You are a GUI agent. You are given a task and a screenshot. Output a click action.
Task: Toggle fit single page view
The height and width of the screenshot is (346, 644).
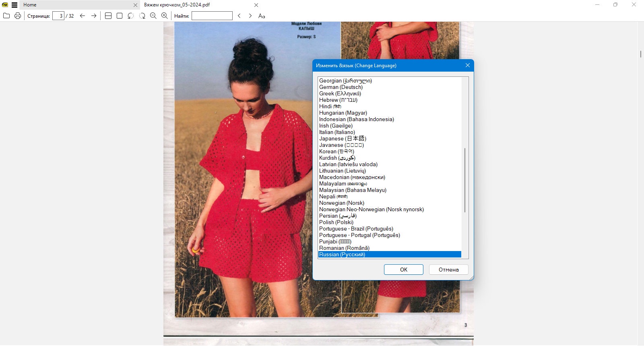[120, 16]
